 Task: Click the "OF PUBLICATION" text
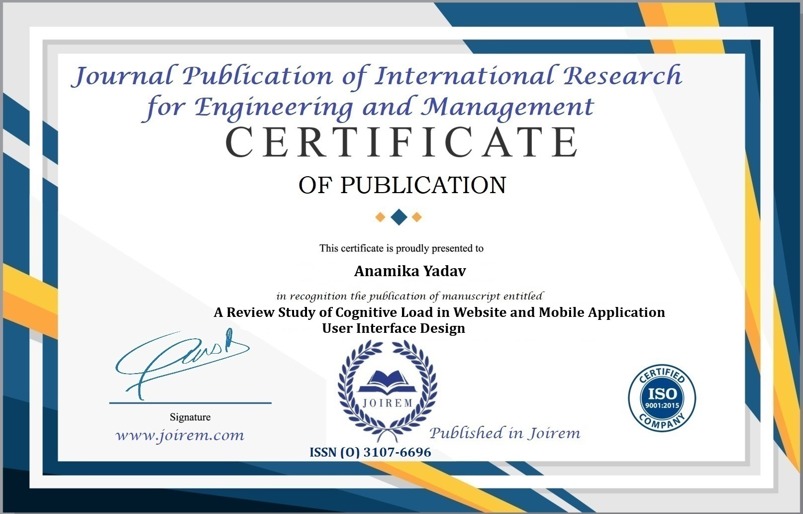[x=402, y=185]
